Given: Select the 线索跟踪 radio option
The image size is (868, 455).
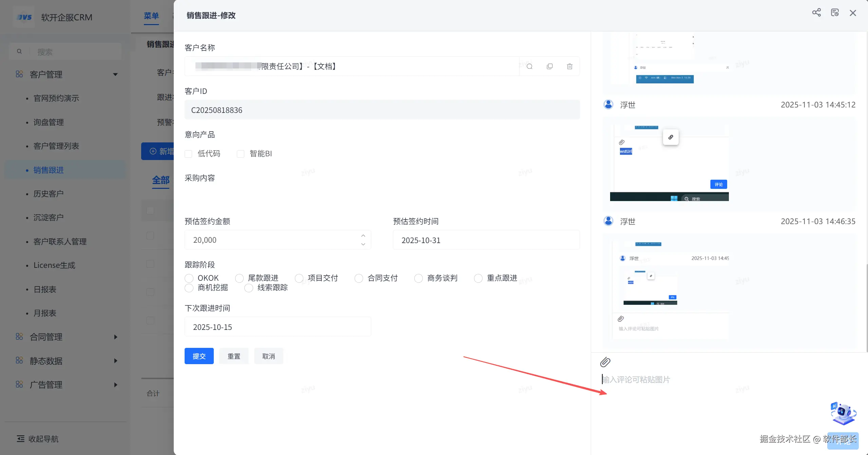Looking at the screenshot, I should 249,288.
